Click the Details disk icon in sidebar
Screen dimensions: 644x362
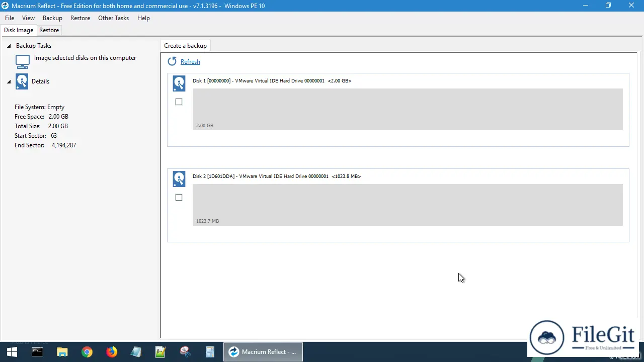click(22, 81)
